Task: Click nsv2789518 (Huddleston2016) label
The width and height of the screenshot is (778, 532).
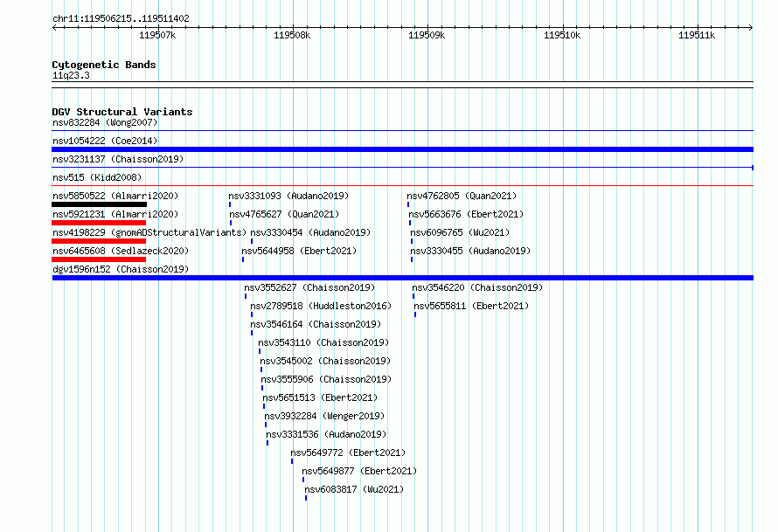Action: point(321,306)
